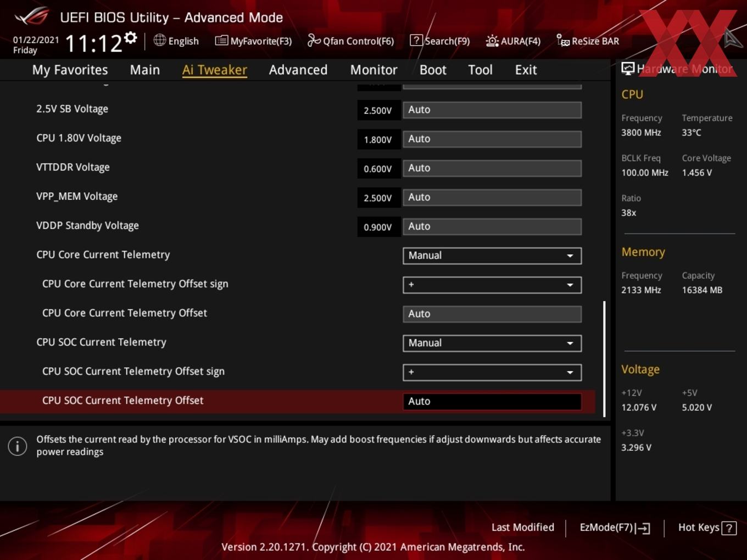Click CPU Core Current Telemetry Offset field
The width and height of the screenshot is (747, 560).
[x=492, y=313]
